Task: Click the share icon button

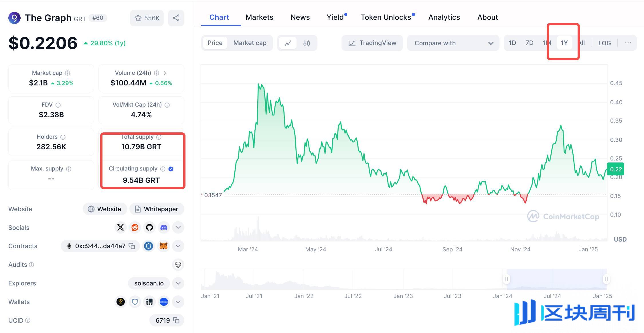Action: [x=176, y=18]
